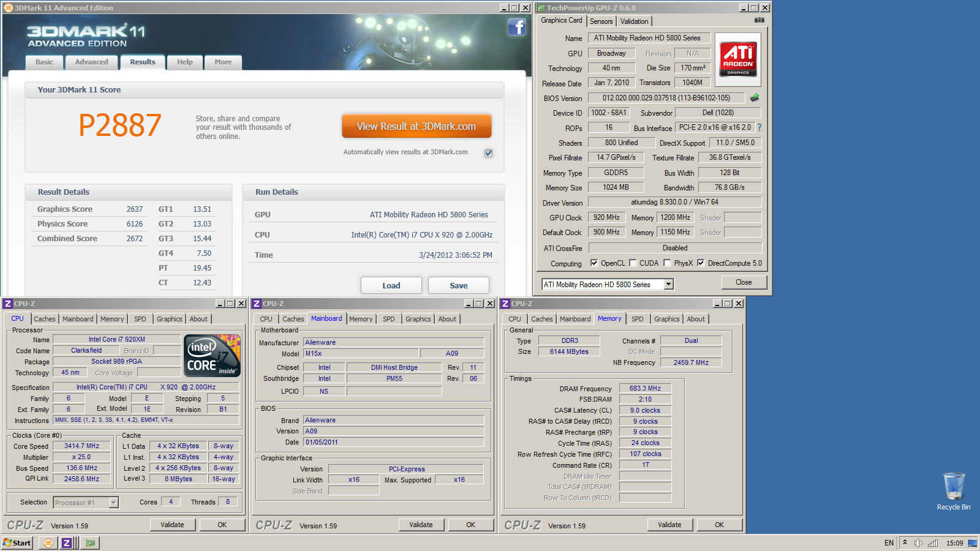Click the memory size value 6144 MBytes
This screenshot has width=980, height=551.
(569, 351)
